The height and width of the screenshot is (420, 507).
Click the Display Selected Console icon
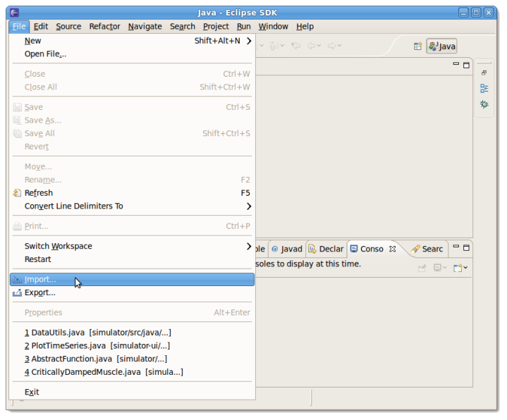pos(437,268)
